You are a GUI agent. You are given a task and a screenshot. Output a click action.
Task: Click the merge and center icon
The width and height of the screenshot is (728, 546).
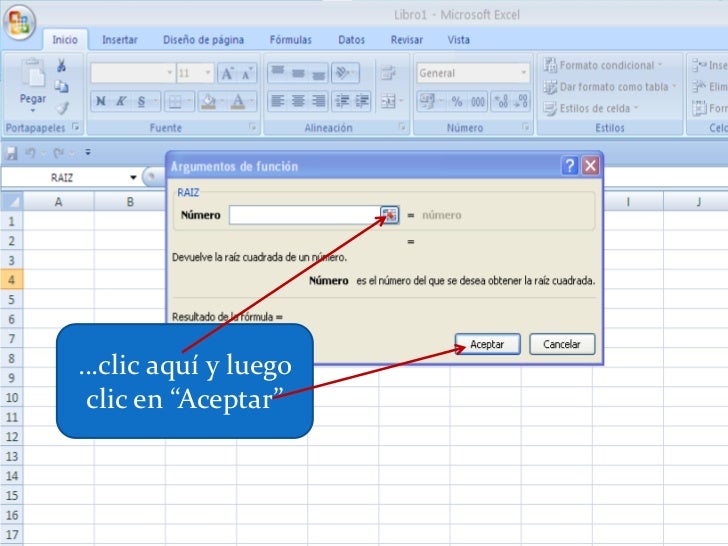pyautogui.click(x=388, y=101)
